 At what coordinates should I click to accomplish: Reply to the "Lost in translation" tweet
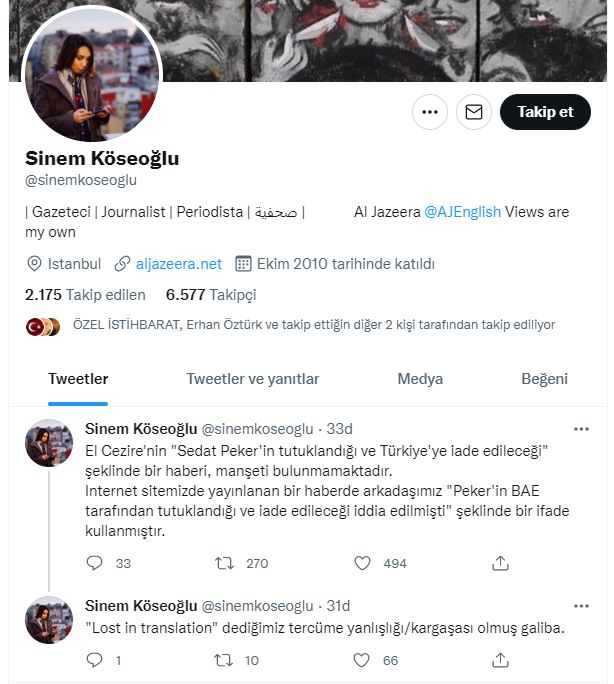pyautogui.click(x=95, y=660)
